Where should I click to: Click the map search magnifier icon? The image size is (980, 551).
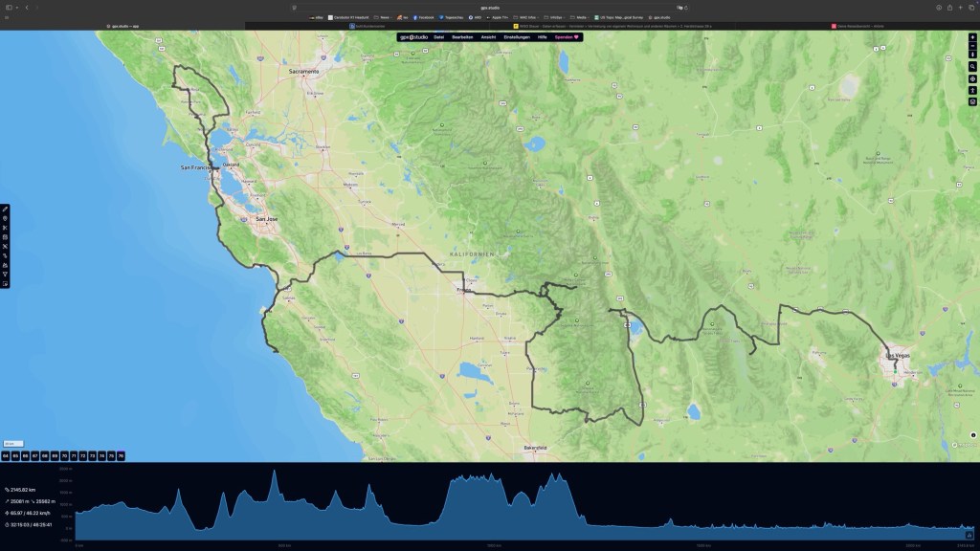[972, 66]
